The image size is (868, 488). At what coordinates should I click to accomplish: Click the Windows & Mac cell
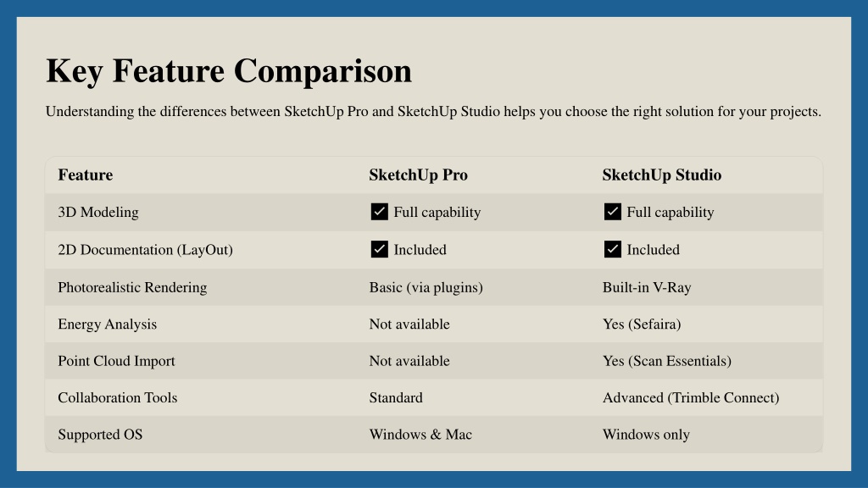pos(420,435)
